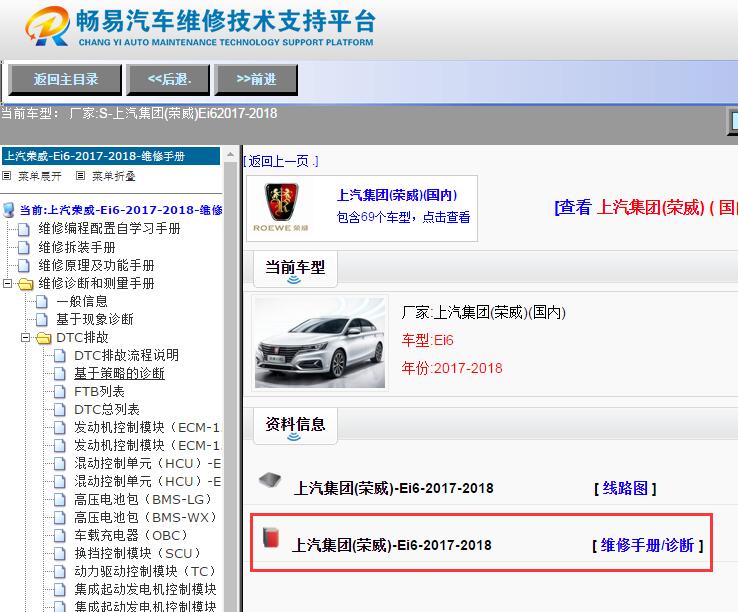Click folder icon for DTC排故
Image resolution: width=738 pixels, height=612 pixels.
coord(43,338)
